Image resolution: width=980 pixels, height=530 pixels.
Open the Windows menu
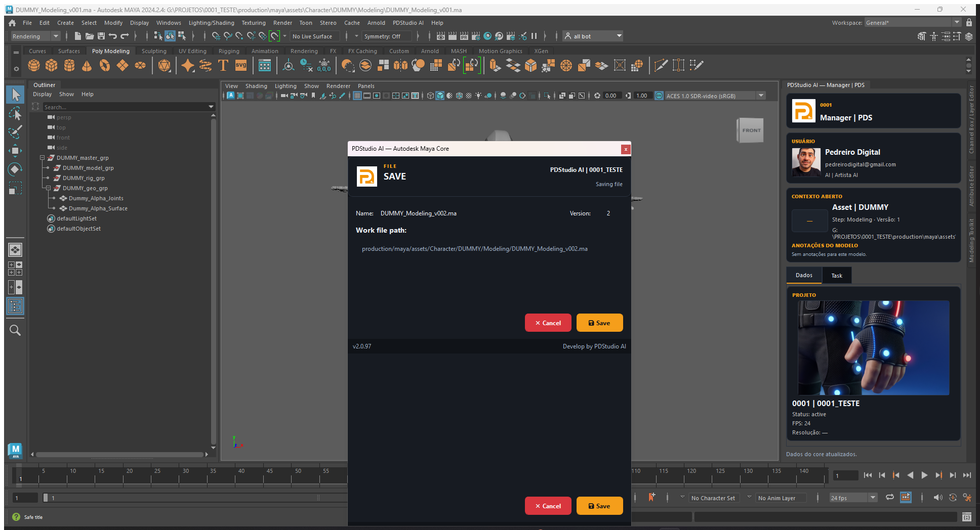(x=169, y=23)
